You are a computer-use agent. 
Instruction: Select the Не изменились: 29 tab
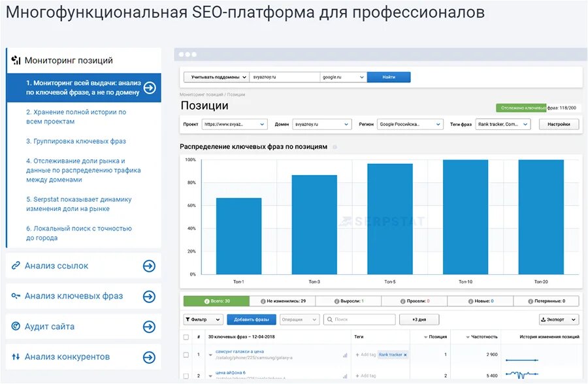click(x=282, y=301)
